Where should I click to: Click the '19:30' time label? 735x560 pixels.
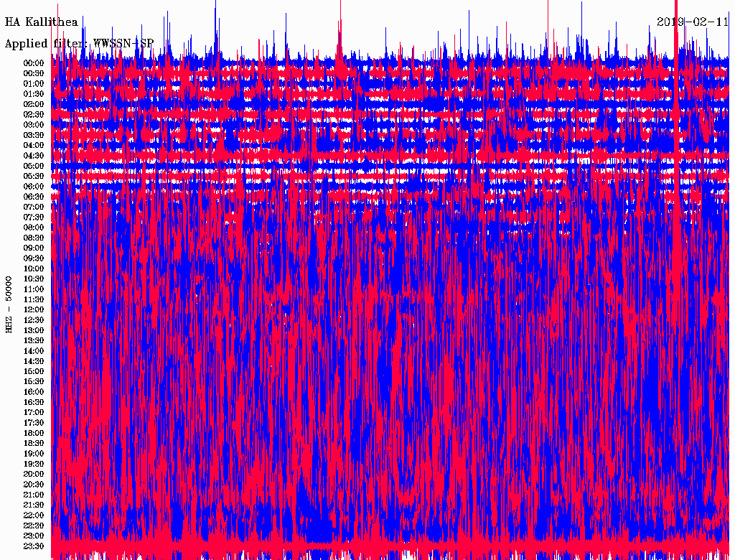[34, 464]
